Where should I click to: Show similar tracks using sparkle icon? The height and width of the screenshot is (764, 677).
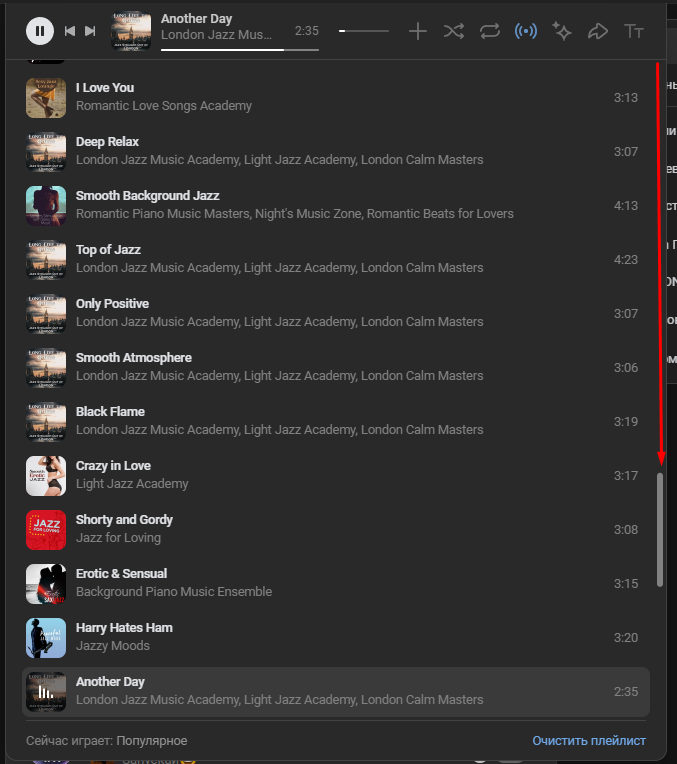click(x=562, y=31)
